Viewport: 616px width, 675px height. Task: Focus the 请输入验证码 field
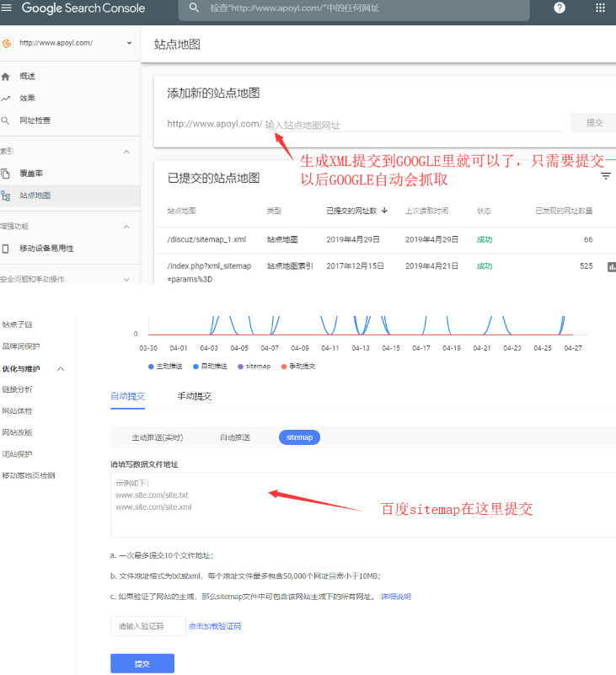[147, 626]
